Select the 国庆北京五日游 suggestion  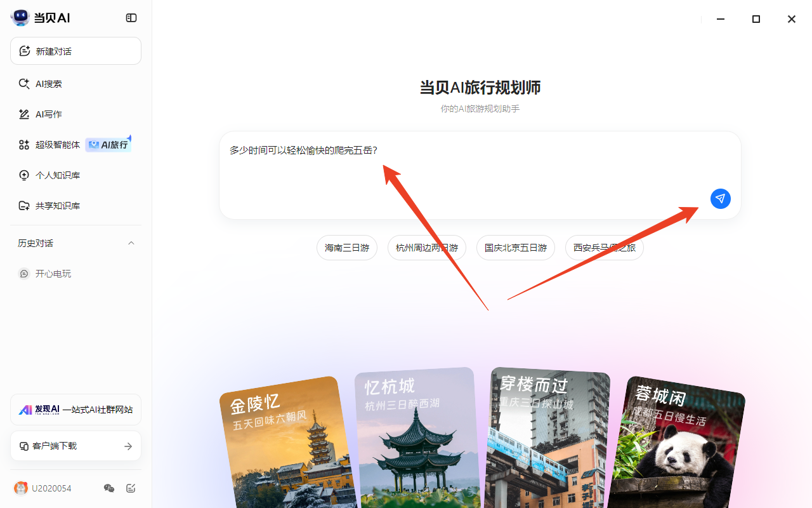516,248
